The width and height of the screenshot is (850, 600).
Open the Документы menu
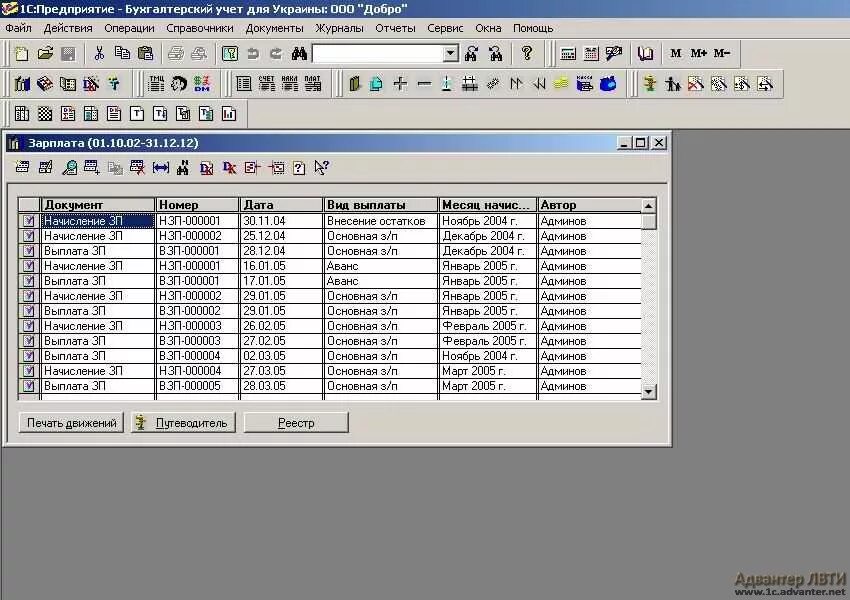pyautogui.click(x=274, y=28)
